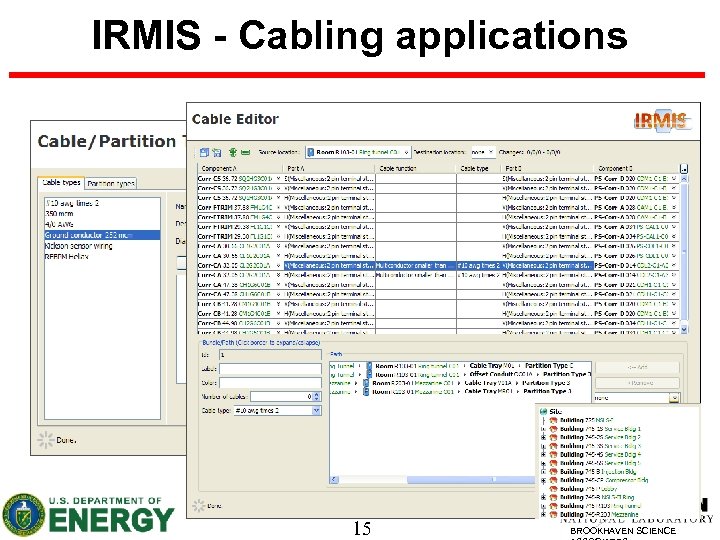Expand Building 740-4S Service Bldg 4 node
720x540 pixels.
tap(544, 454)
